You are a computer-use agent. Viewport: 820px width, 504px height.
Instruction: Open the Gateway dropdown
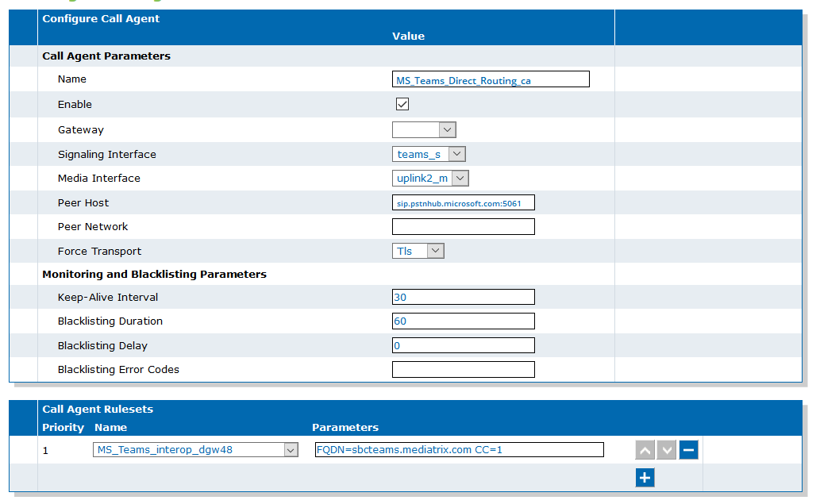click(424, 129)
